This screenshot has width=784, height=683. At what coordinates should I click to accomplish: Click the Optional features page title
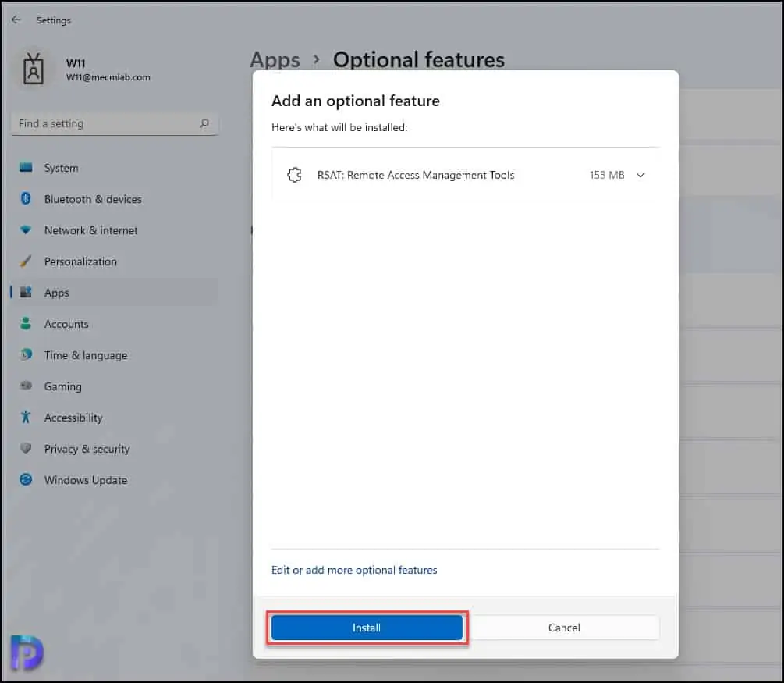coord(419,59)
